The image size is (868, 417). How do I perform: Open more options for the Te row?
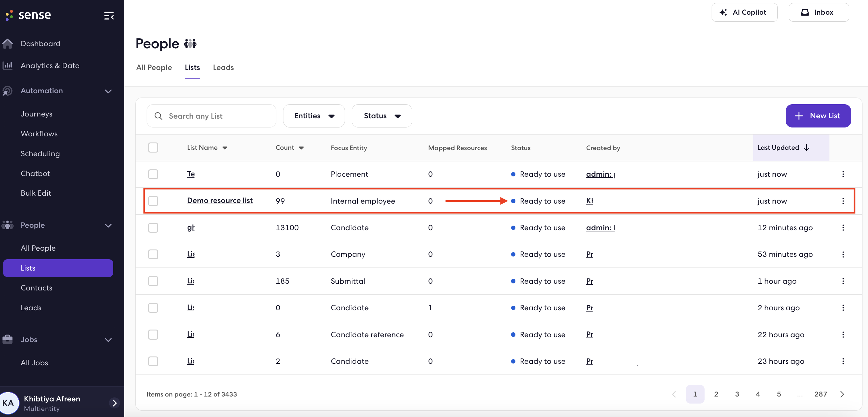pyautogui.click(x=843, y=174)
